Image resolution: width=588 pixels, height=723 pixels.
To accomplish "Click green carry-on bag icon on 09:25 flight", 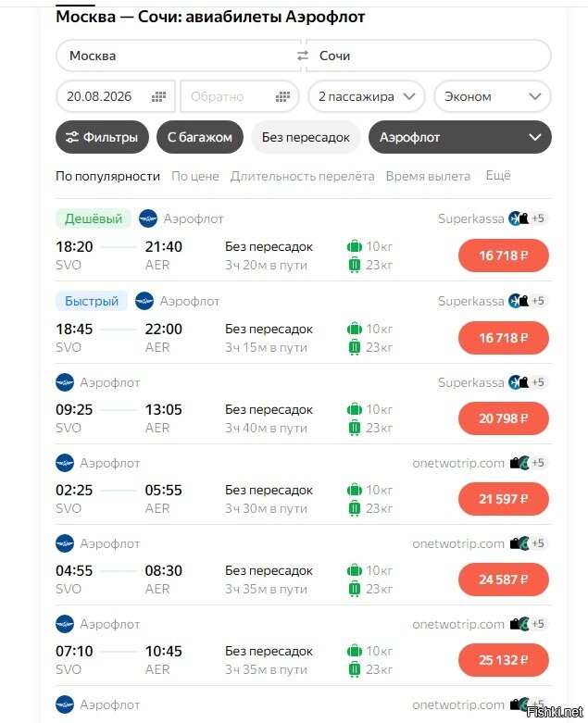I will point(354,409).
